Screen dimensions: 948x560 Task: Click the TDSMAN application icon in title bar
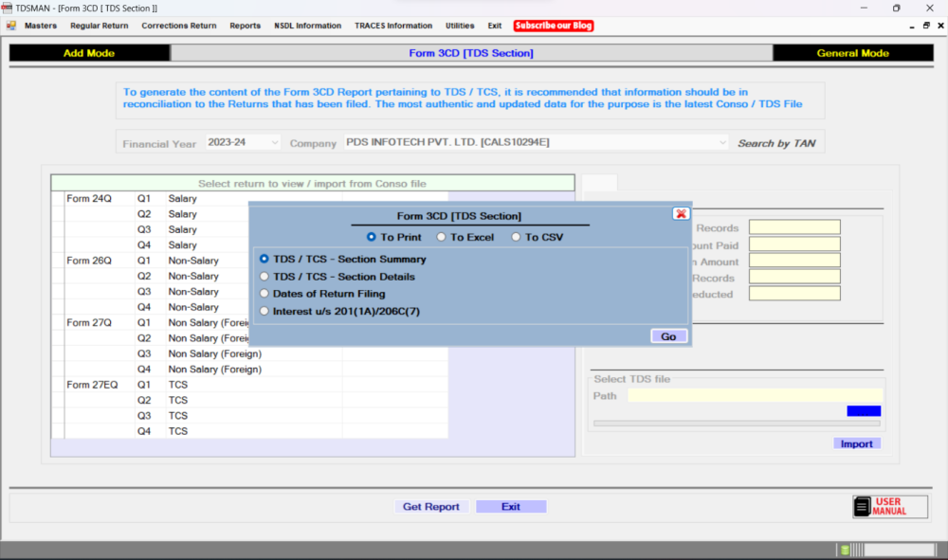[x=8, y=8]
